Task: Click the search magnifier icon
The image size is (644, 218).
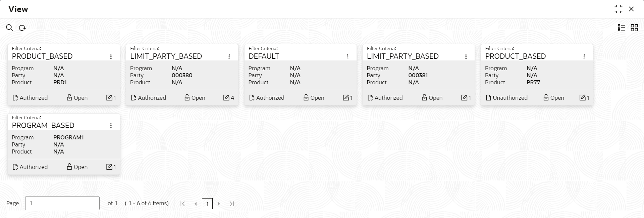Action: (x=9, y=28)
